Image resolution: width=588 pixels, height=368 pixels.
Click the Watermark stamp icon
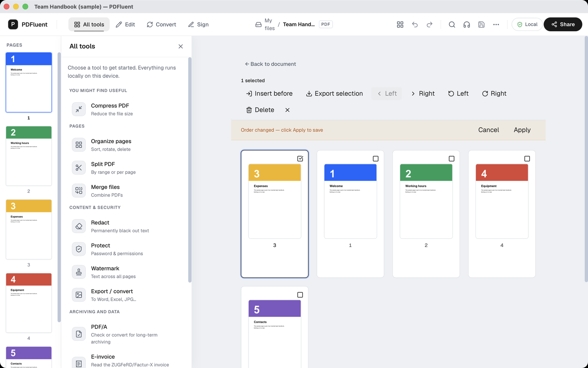coord(79,272)
